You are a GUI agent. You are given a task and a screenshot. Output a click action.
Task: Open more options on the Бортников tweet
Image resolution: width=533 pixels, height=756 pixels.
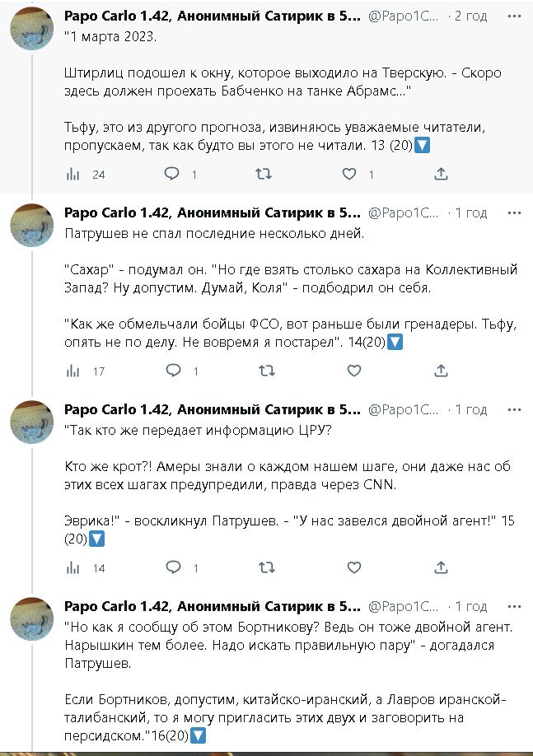(x=515, y=606)
